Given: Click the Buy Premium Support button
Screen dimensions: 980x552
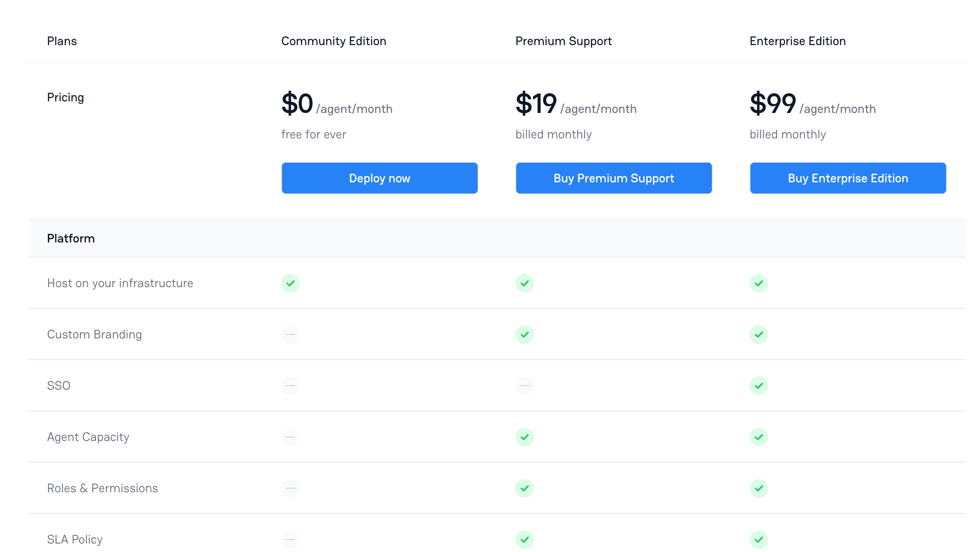Looking at the screenshot, I should tap(613, 178).
